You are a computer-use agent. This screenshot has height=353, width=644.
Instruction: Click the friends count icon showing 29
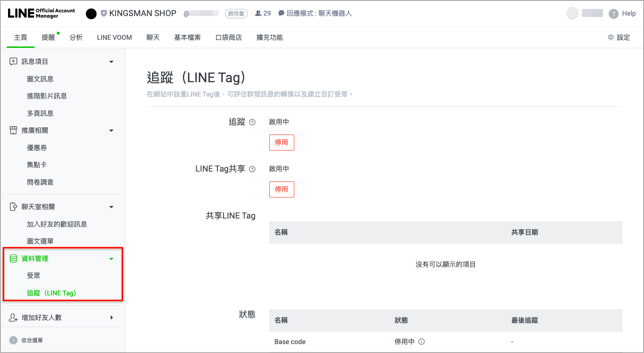[x=258, y=13]
